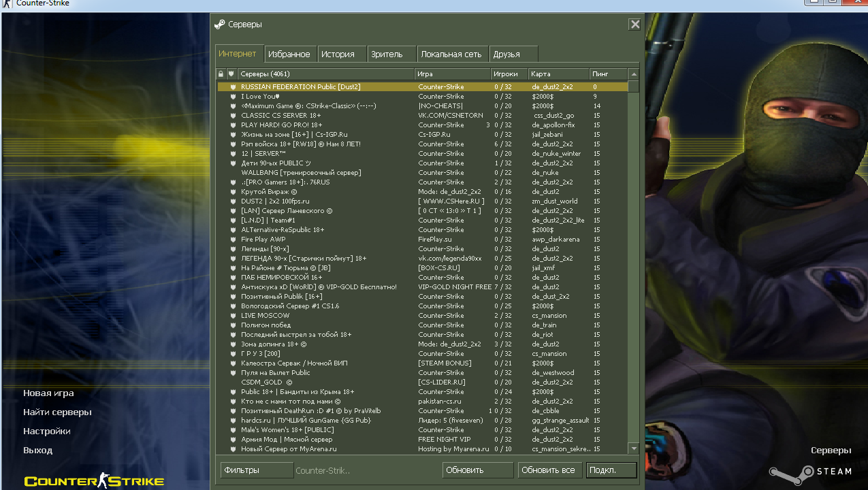Click shield icon beside Новый Сервер от MyArena.ru
This screenshot has height=490, width=868.
point(233,449)
